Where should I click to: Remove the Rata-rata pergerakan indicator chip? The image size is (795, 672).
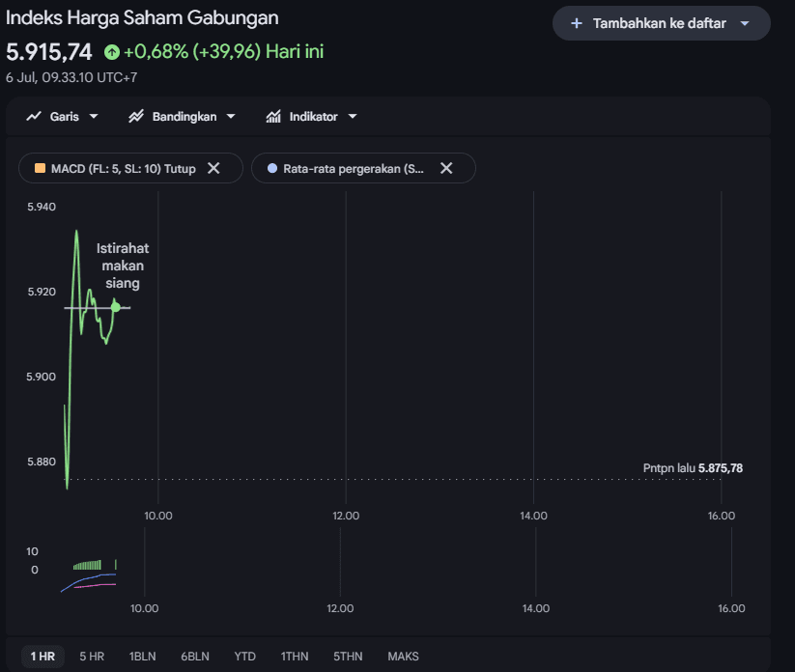tap(446, 168)
